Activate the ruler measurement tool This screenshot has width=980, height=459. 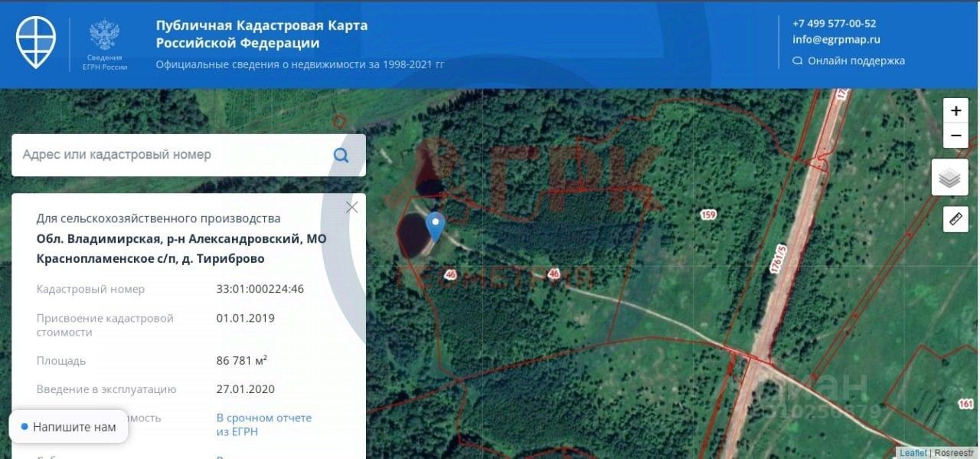955,219
